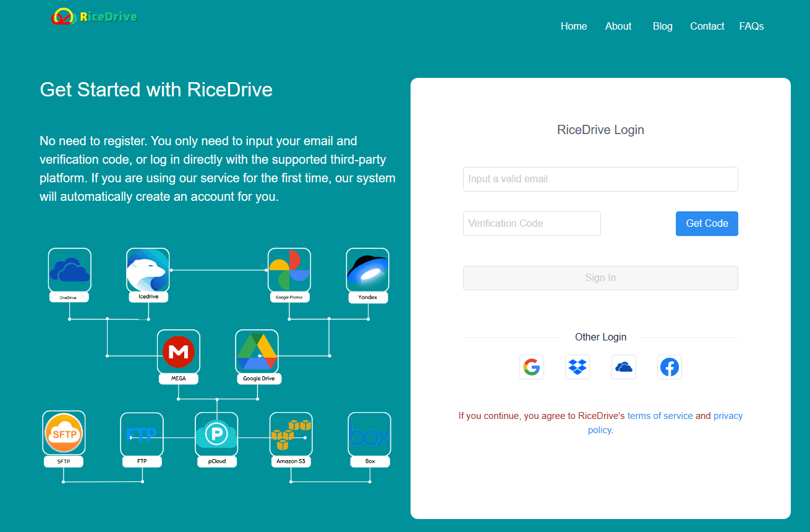Sign in with the OneDrive login icon

click(624, 367)
